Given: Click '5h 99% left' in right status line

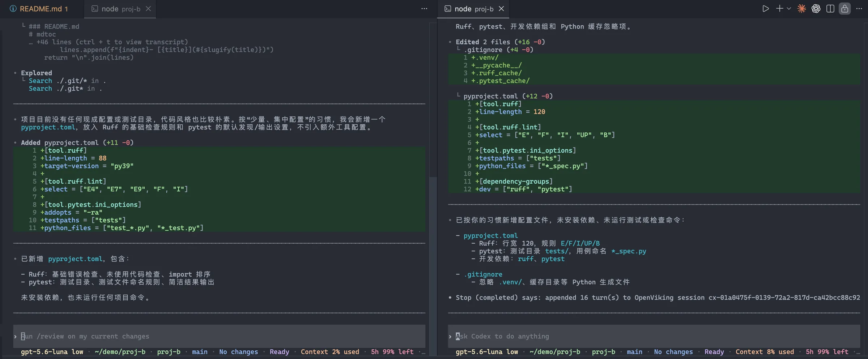Looking at the screenshot, I should [827, 352].
